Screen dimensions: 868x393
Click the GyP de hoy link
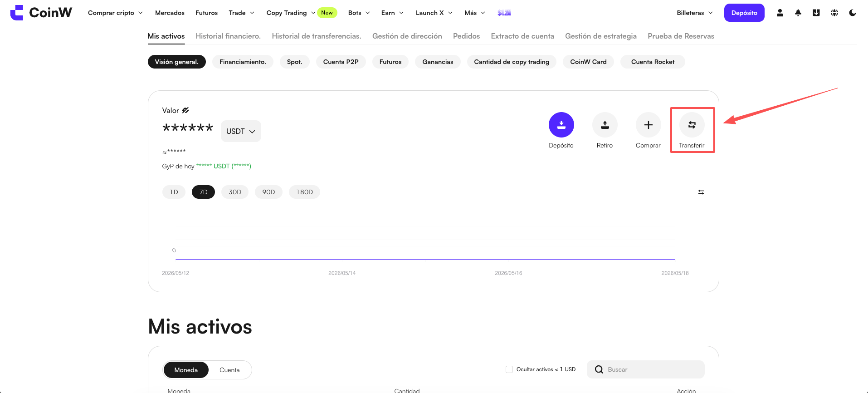point(178,166)
